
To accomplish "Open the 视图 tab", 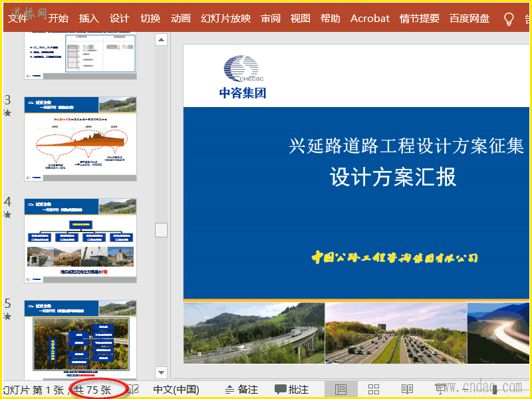I will pyautogui.click(x=301, y=19).
